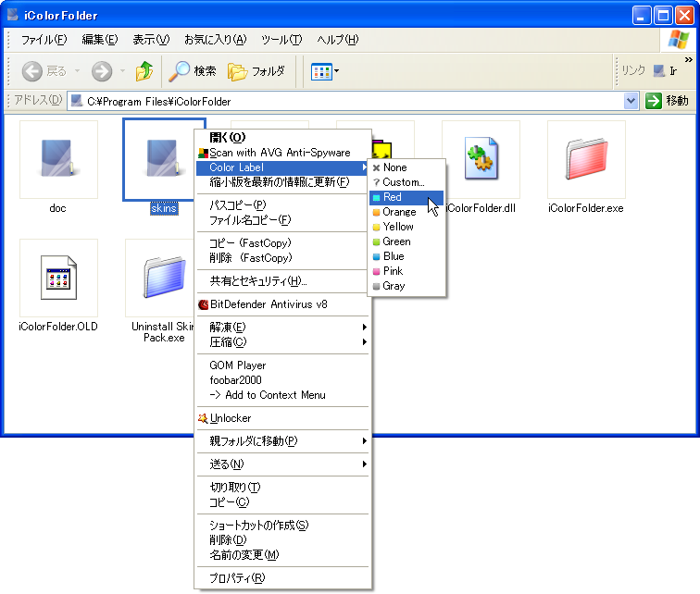This screenshot has height=594, width=700.
Task: Open the 編集(E) menu
Action: click(100, 40)
